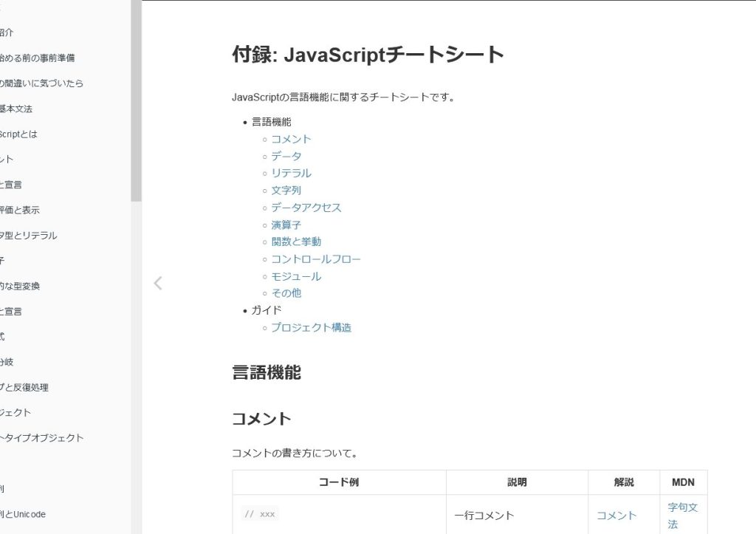Click the コード例 table header
Screen dimensions: 756x534
tap(339, 482)
